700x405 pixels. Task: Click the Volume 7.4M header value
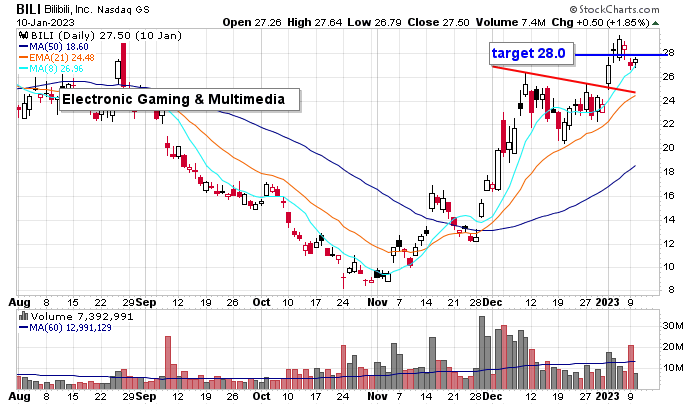click(x=510, y=22)
